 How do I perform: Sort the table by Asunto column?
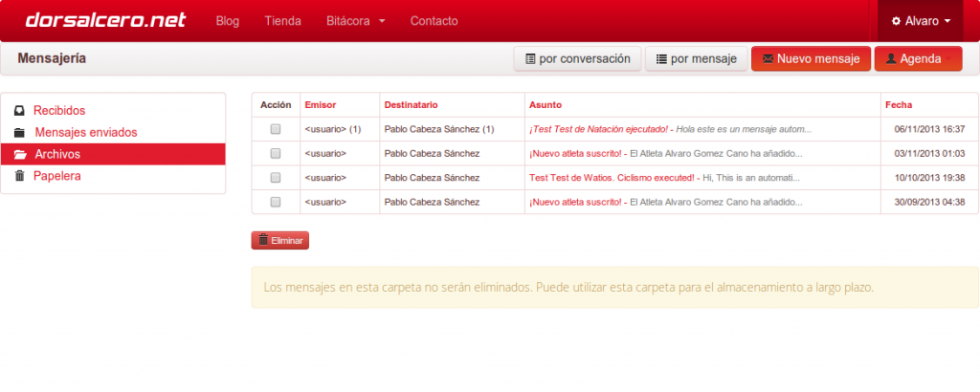(545, 105)
